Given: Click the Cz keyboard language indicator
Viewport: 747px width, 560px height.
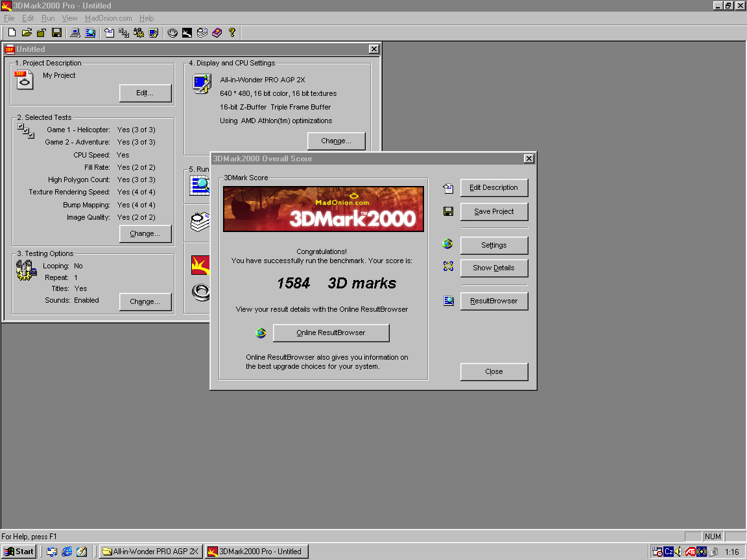Looking at the screenshot, I should [x=669, y=552].
